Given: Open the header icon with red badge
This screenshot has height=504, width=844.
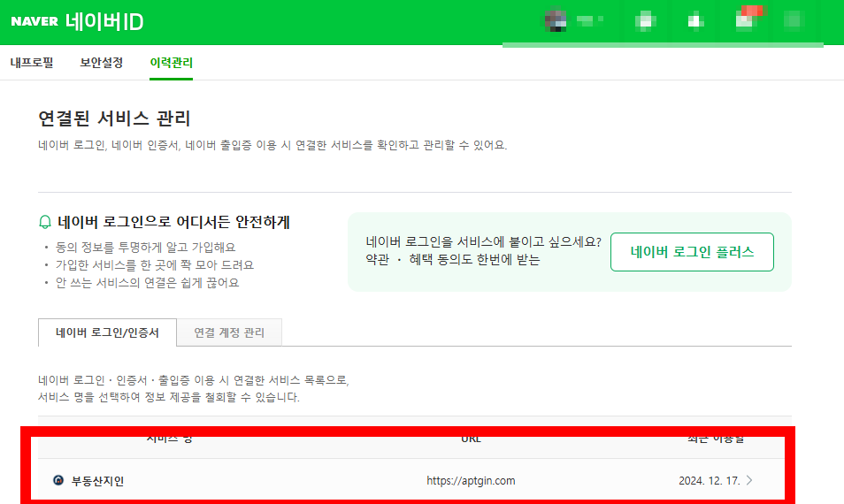Looking at the screenshot, I should click(x=749, y=18).
